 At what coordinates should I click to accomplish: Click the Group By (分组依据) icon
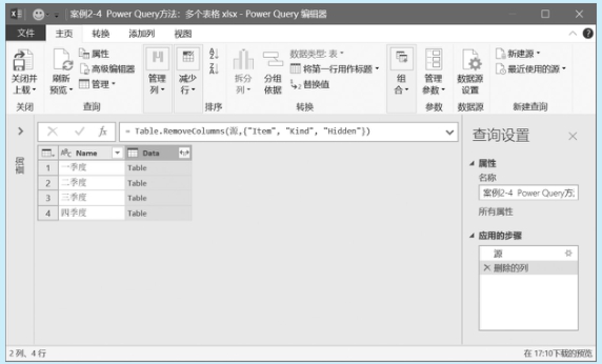pos(273,61)
